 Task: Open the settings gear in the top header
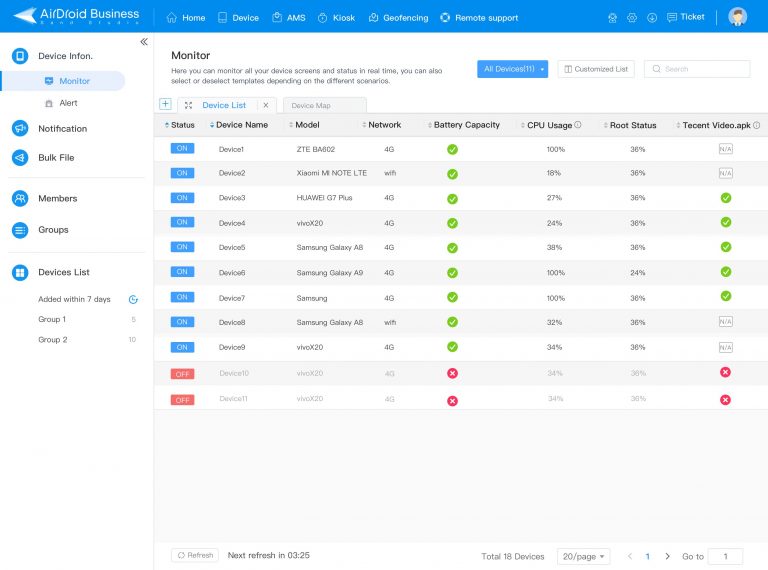pyautogui.click(x=632, y=18)
